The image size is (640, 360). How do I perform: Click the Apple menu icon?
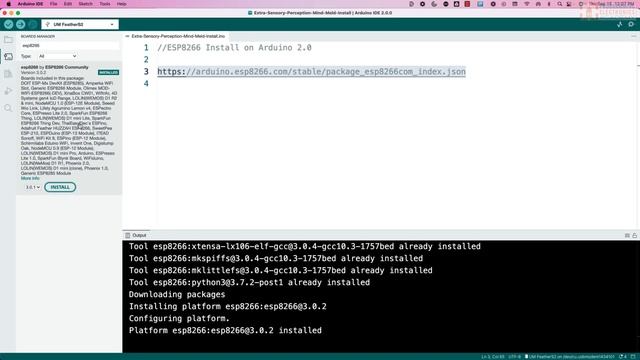coord(9,4)
